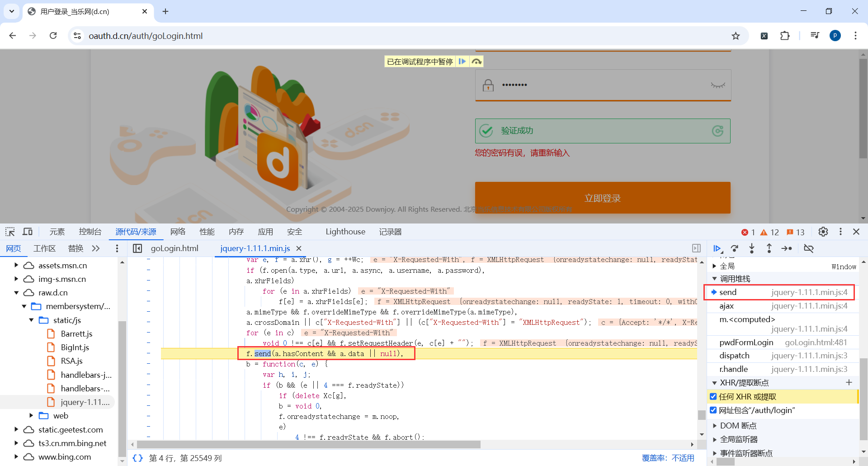Refresh the captcha verification icon
This screenshot has height=466, width=868.
click(x=717, y=131)
